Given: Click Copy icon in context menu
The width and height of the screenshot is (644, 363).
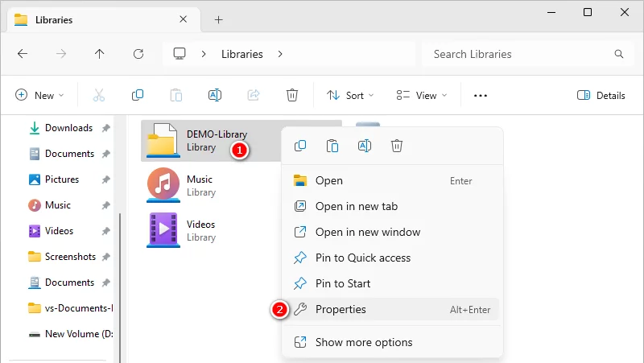Looking at the screenshot, I should [300, 146].
